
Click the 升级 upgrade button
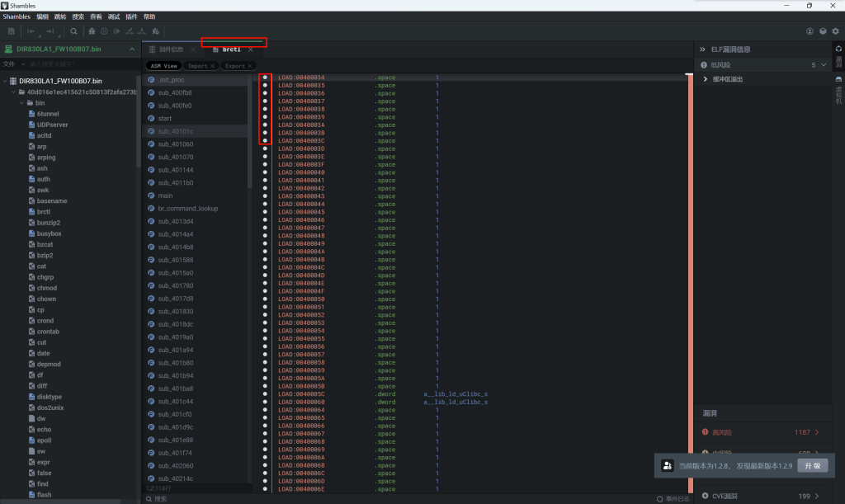pos(812,465)
